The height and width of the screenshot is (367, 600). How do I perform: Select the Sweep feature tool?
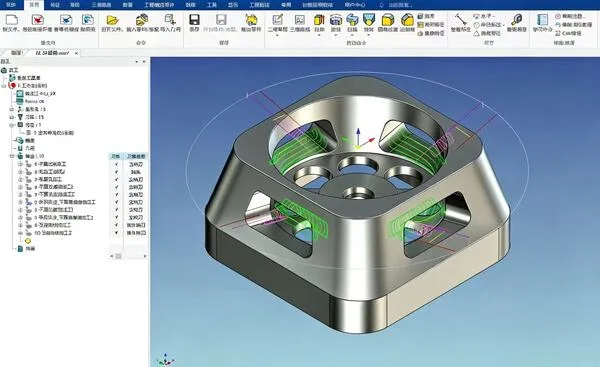pyautogui.click(x=352, y=20)
